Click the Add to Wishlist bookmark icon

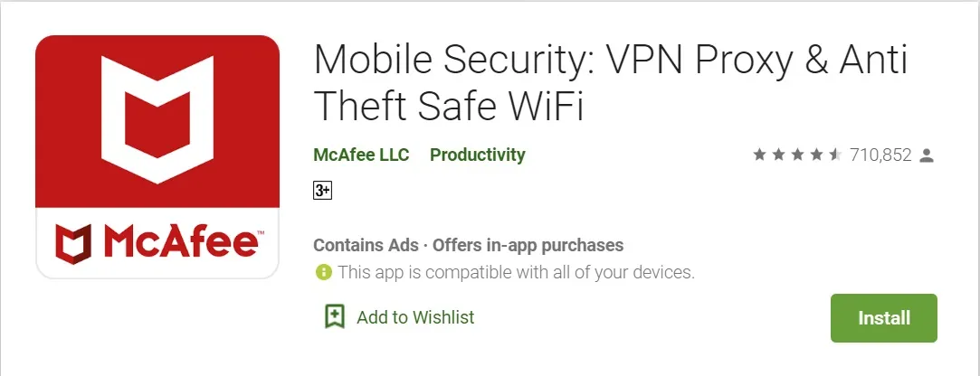tap(335, 317)
